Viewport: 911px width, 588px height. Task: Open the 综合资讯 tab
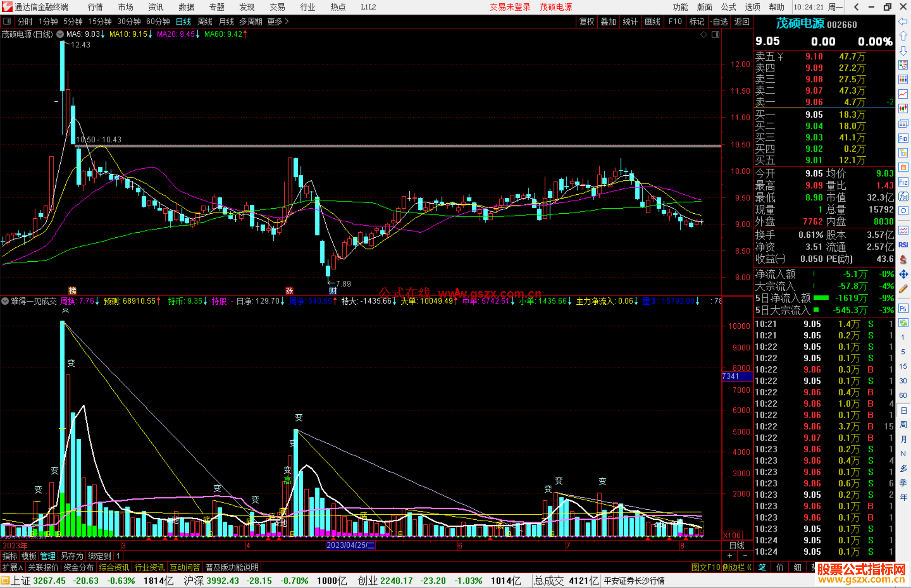(x=114, y=567)
